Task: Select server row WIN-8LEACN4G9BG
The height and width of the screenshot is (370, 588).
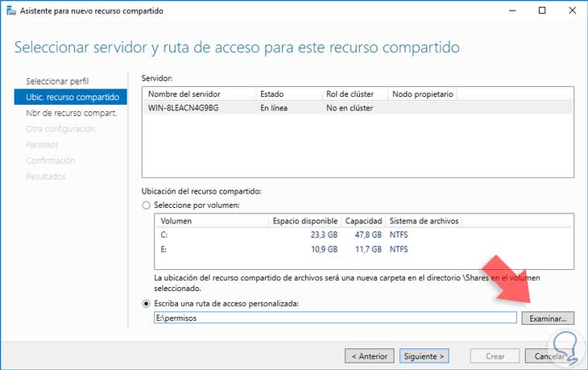Action: (x=358, y=108)
